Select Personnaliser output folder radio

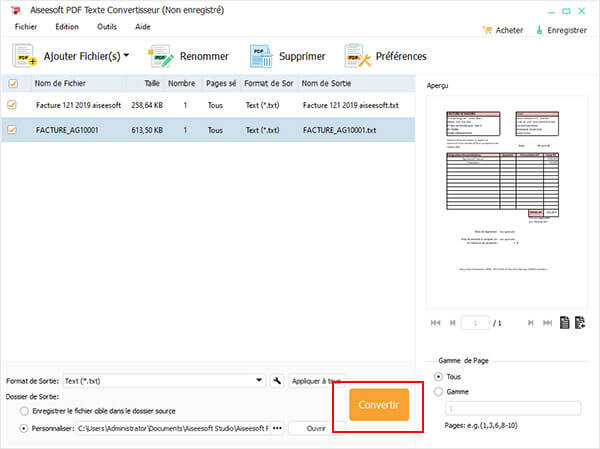pos(24,428)
